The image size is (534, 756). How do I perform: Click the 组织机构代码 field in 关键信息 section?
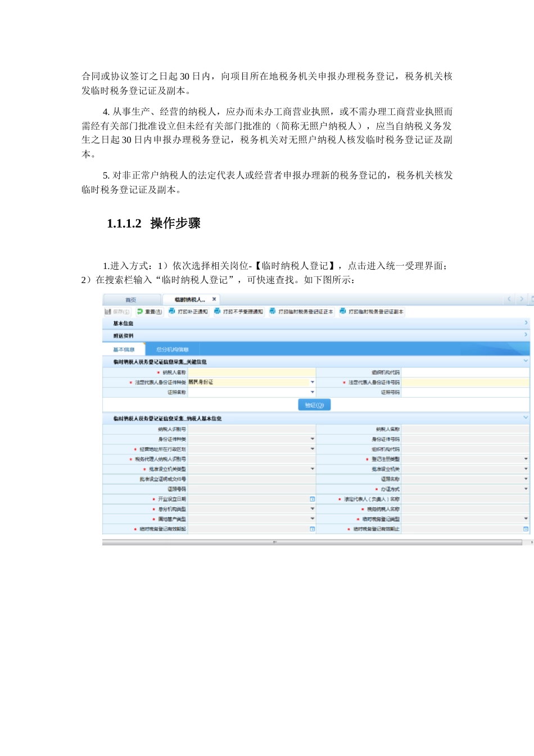click(465, 372)
